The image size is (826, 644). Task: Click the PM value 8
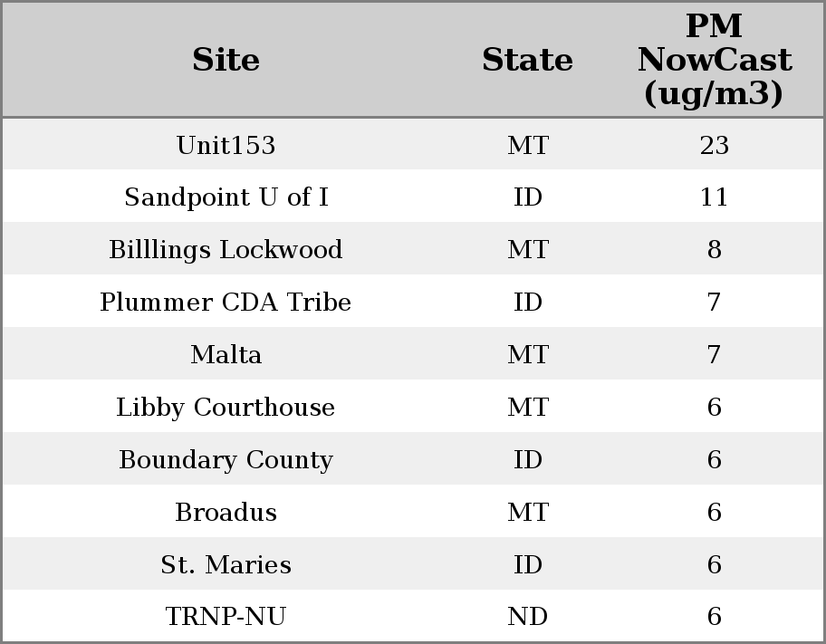tap(714, 250)
